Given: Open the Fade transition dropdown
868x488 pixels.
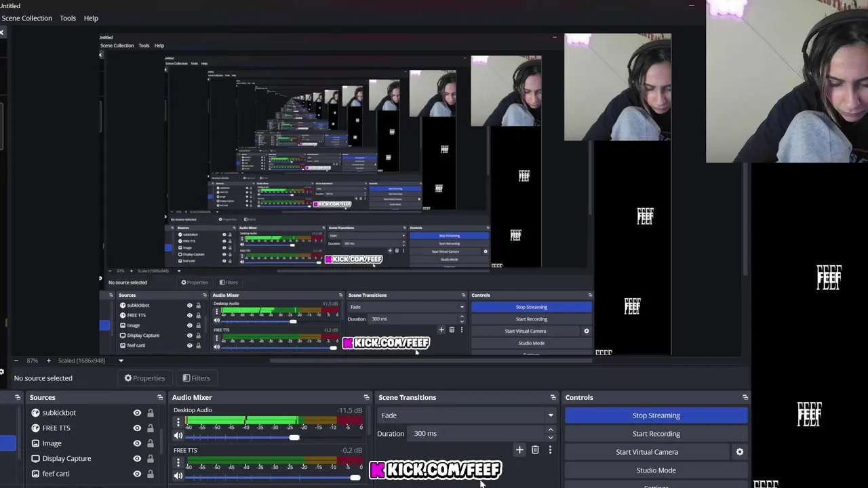Looking at the screenshot, I should 467,415.
